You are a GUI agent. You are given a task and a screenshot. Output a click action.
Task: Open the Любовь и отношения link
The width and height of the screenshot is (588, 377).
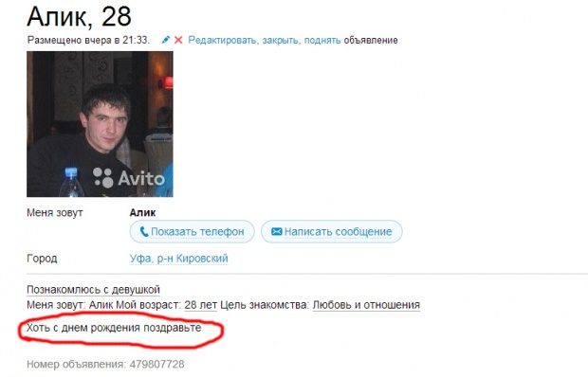click(366, 305)
